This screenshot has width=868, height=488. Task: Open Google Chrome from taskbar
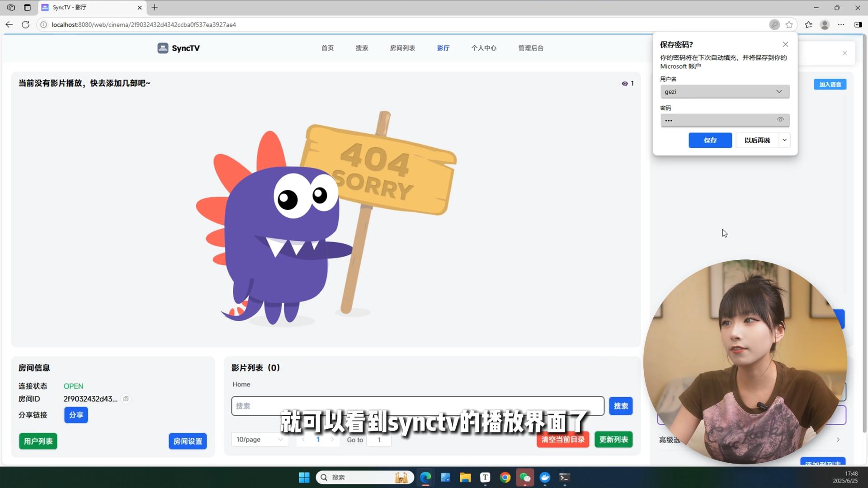click(505, 478)
